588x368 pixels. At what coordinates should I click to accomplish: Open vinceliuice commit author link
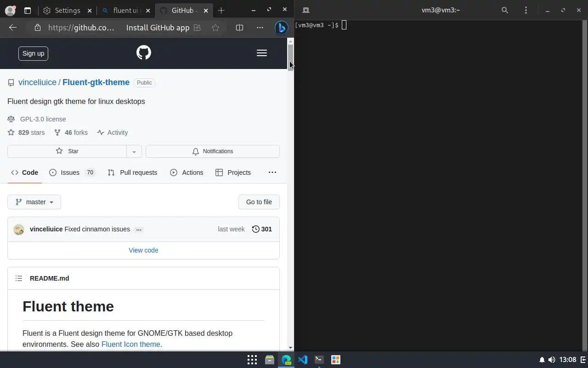coord(46,229)
